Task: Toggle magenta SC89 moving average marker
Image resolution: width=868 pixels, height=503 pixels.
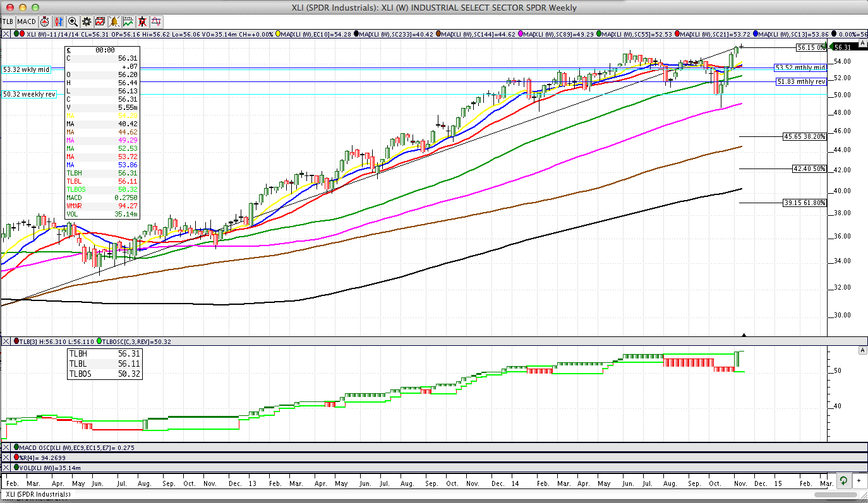Action: (521, 33)
